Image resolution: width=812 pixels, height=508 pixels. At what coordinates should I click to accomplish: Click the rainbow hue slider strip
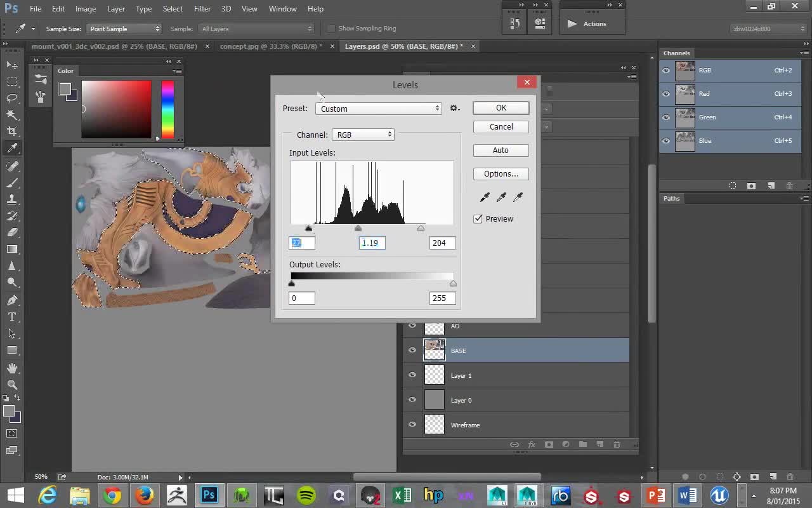(167, 109)
